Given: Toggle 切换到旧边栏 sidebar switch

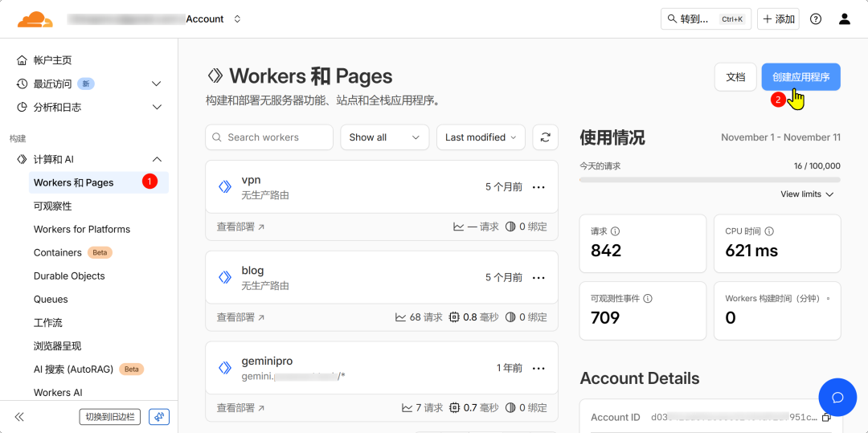Looking at the screenshot, I should (110, 417).
